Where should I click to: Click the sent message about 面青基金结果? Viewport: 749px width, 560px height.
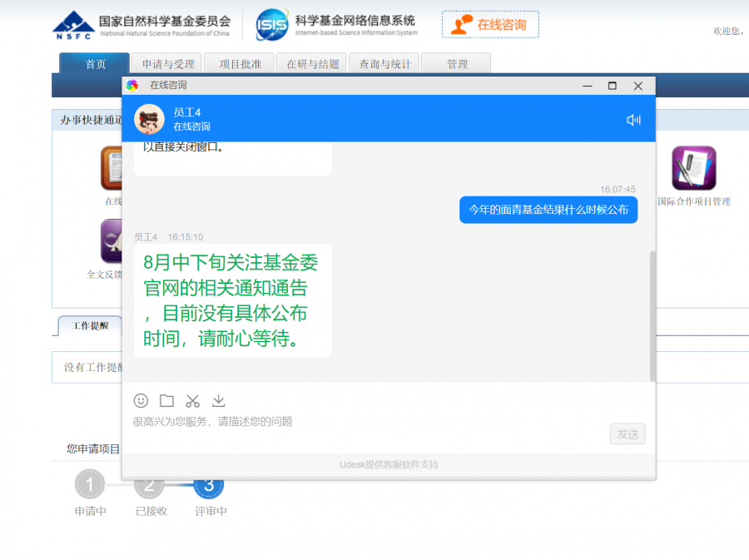548,210
